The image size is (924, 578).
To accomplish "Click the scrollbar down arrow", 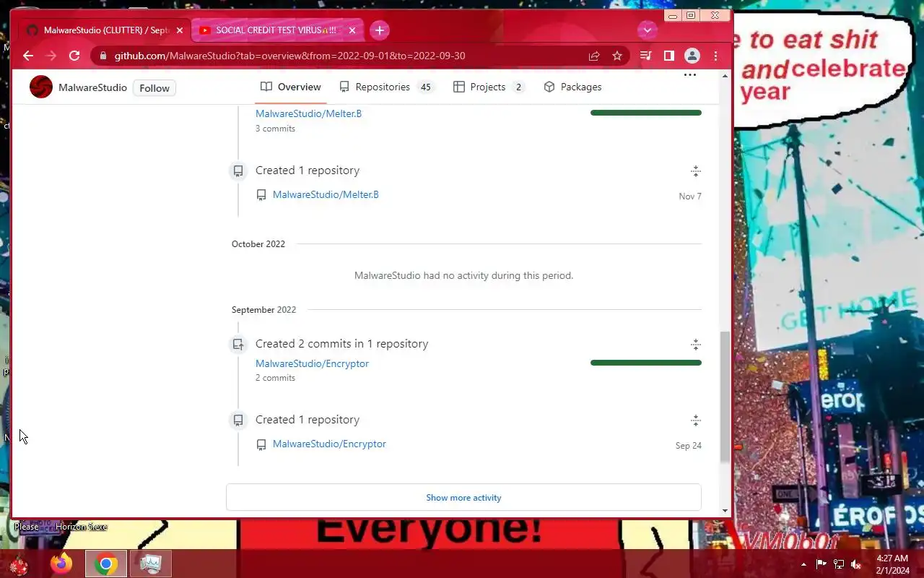I will pos(725,511).
